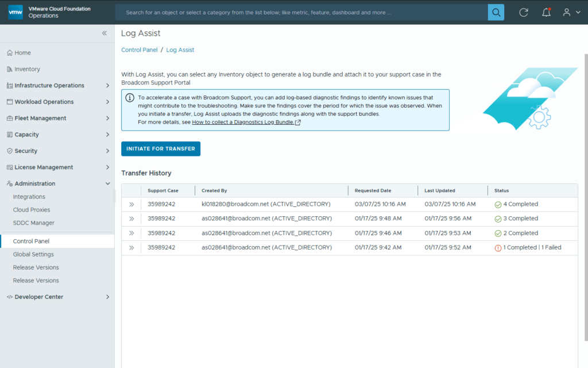The width and height of the screenshot is (588, 368).
Task: Click the page vertical scrollbar
Action: pyautogui.click(x=586, y=197)
